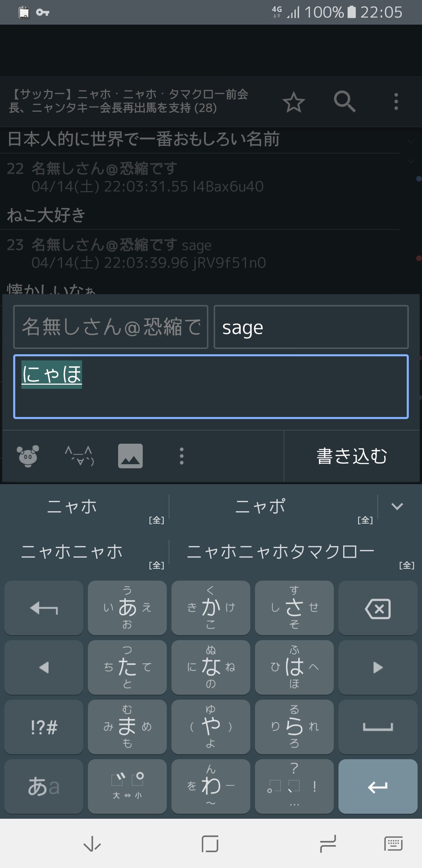Open more compose options dots
The image size is (422, 868).
182,456
